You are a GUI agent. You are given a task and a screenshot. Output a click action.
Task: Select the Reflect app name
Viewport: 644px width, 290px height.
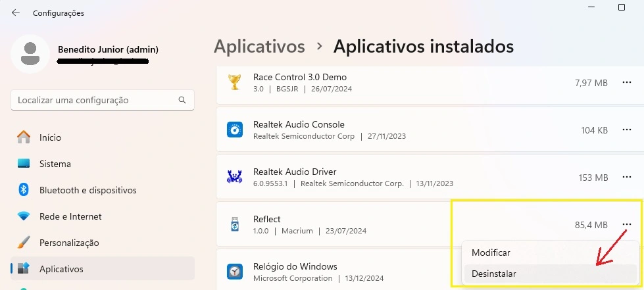[x=267, y=219]
